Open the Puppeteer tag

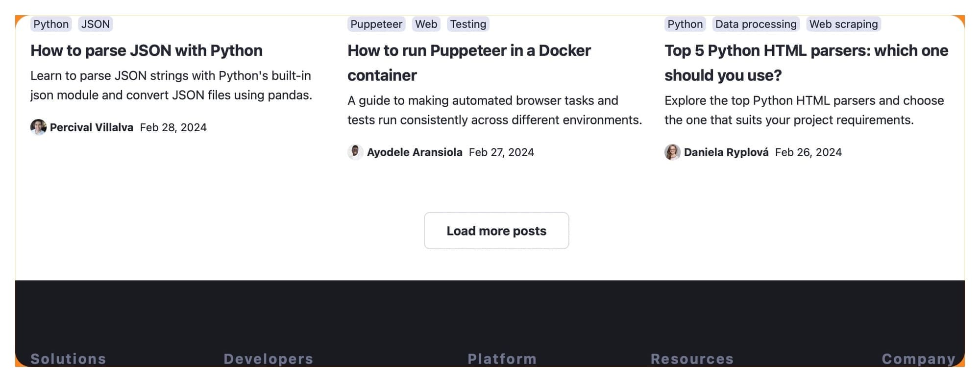coord(376,24)
